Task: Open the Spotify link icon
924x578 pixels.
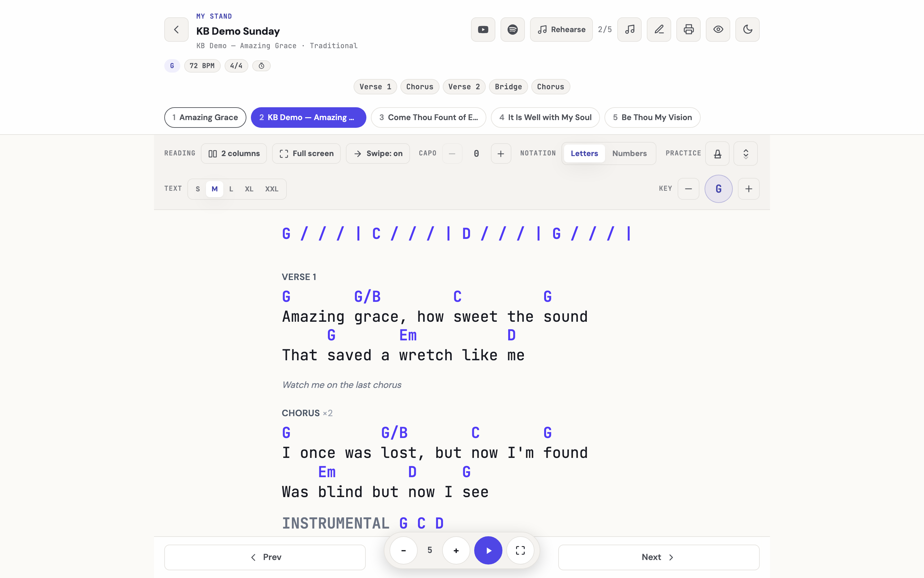Action: pos(512,30)
